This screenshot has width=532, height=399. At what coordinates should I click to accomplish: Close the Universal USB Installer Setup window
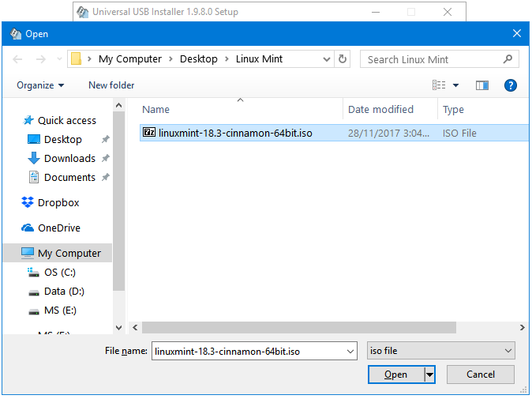coord(448,12)
